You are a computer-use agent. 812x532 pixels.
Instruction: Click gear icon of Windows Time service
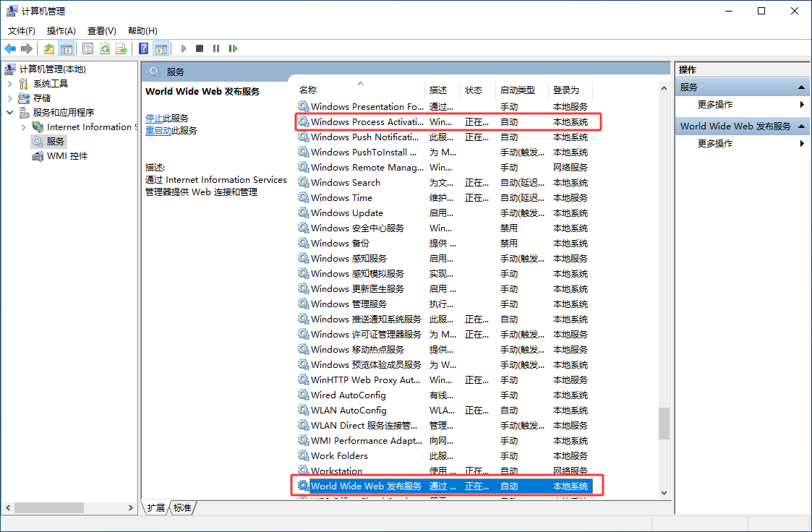(304, 197)
